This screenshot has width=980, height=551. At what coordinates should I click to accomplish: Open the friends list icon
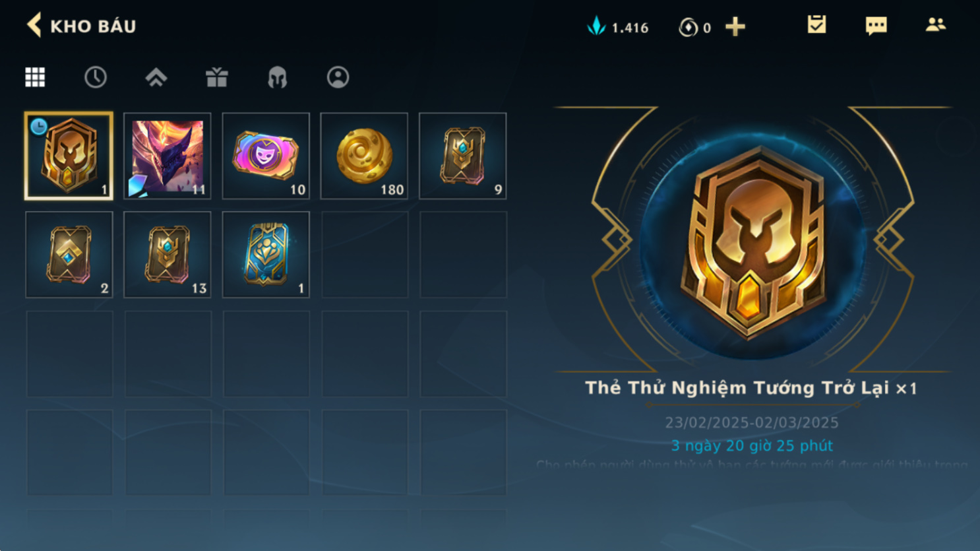935,25
